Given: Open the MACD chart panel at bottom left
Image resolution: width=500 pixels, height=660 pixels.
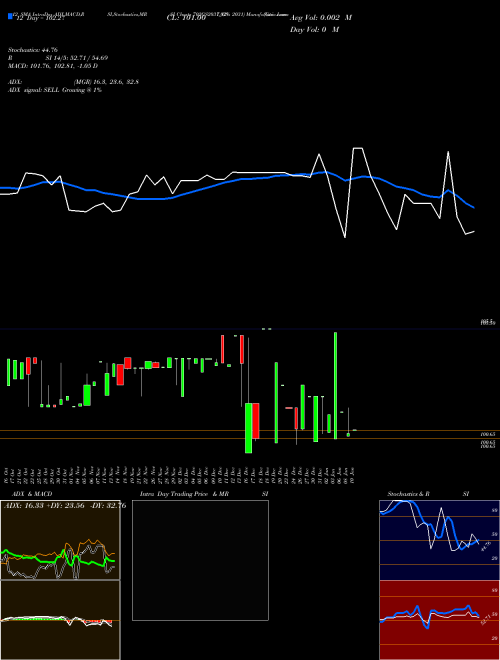Looking at the screenshot, I should coord(60,620).
